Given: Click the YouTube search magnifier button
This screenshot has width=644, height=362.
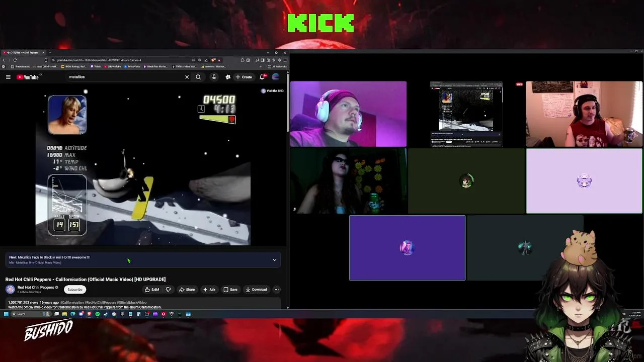Looking at the screenshot, I should (198, 77).
